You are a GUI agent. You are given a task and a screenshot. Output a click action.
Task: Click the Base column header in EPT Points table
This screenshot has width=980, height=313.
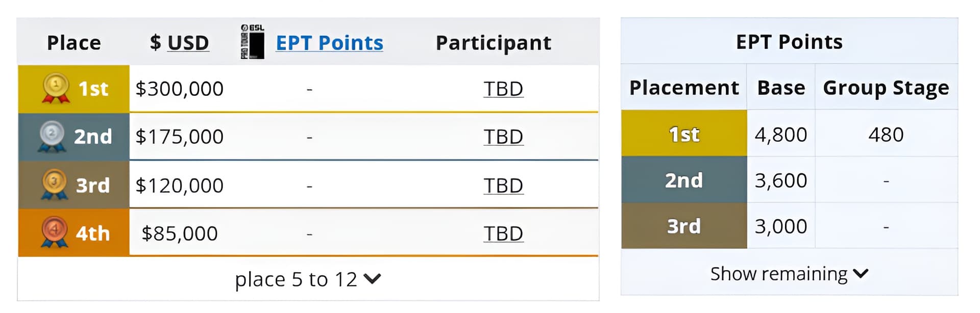click(780, 87)
